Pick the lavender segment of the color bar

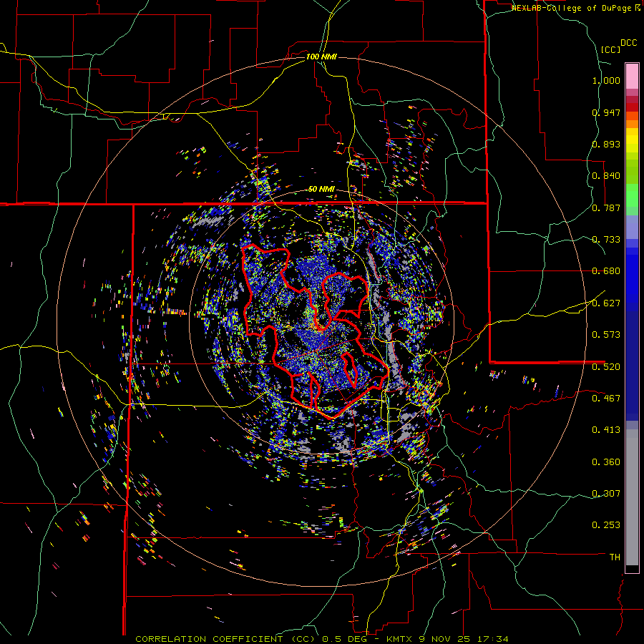[632, 227]
